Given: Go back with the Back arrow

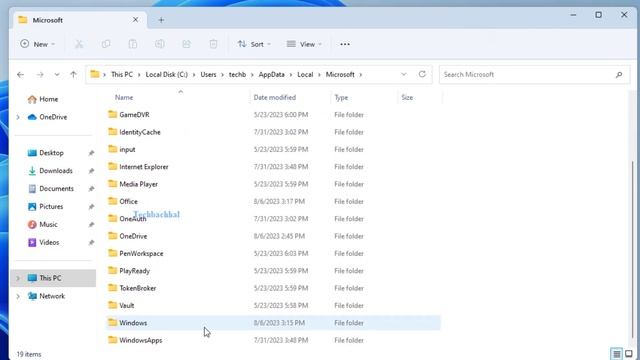Looking at the screenshot, I should click(20, 75).
